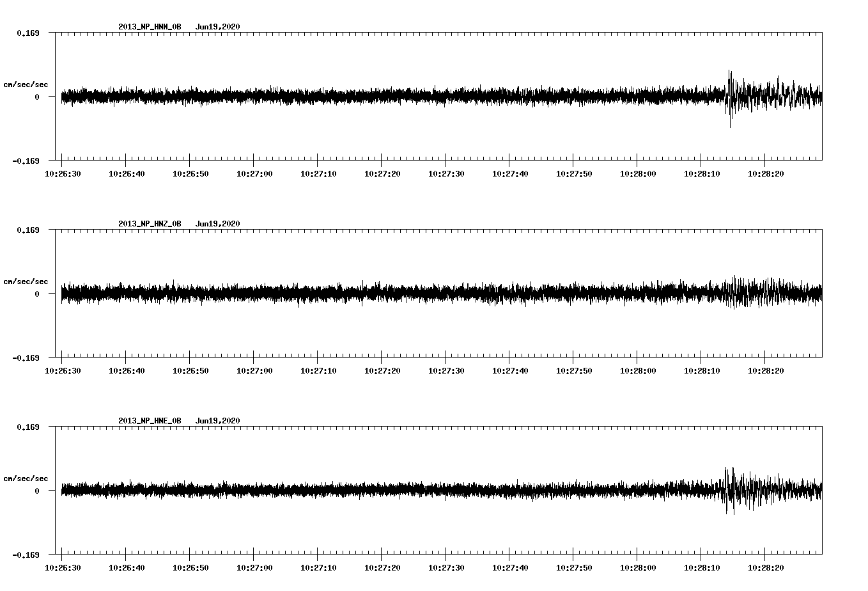Click the 2013_NP_HNZ_0B channel title
Viewport: 868px width, 591px height.
(150, 224)
